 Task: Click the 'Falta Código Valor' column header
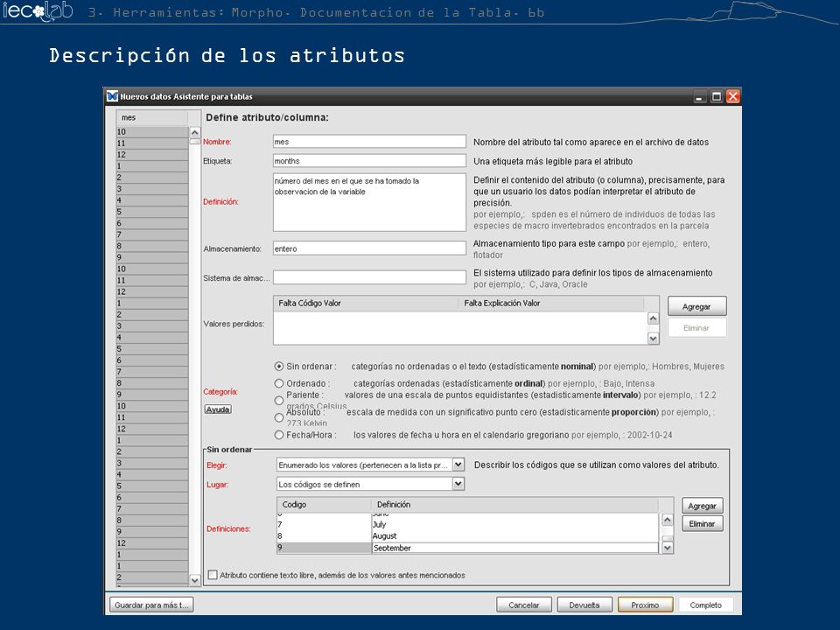[367, 304]
